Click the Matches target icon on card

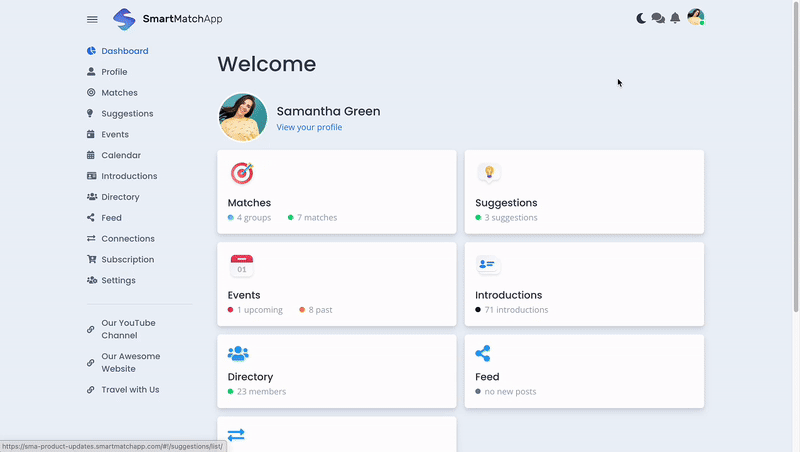tap(242, 173)
